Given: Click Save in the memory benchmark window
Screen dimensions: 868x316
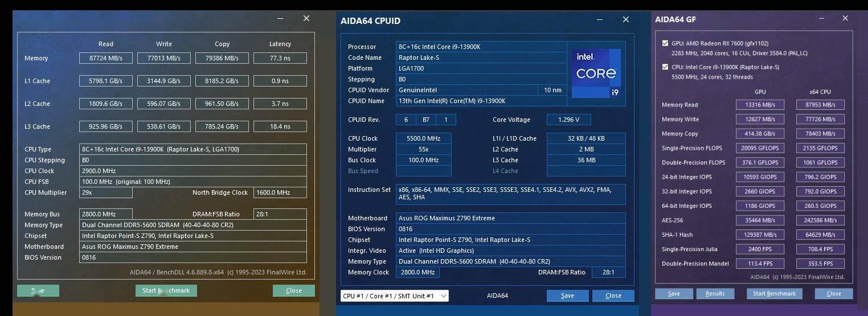Looking at the screenshot, I should click(38, 290).
